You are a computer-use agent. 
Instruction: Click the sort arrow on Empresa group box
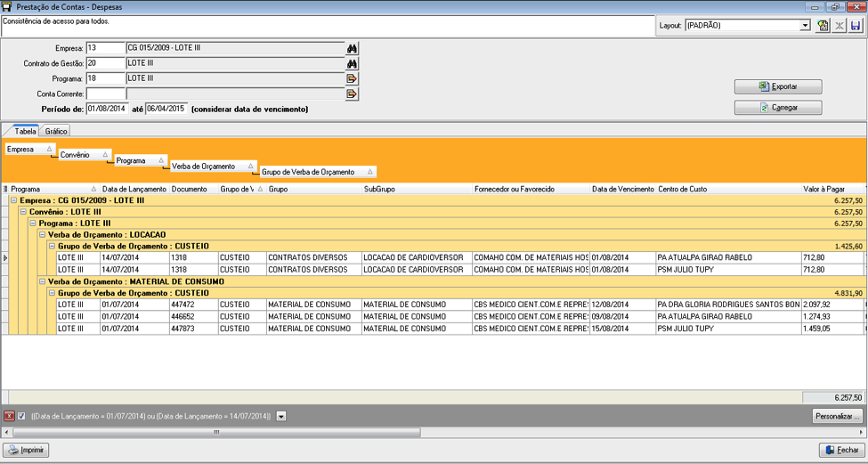[x=49, y=149]
